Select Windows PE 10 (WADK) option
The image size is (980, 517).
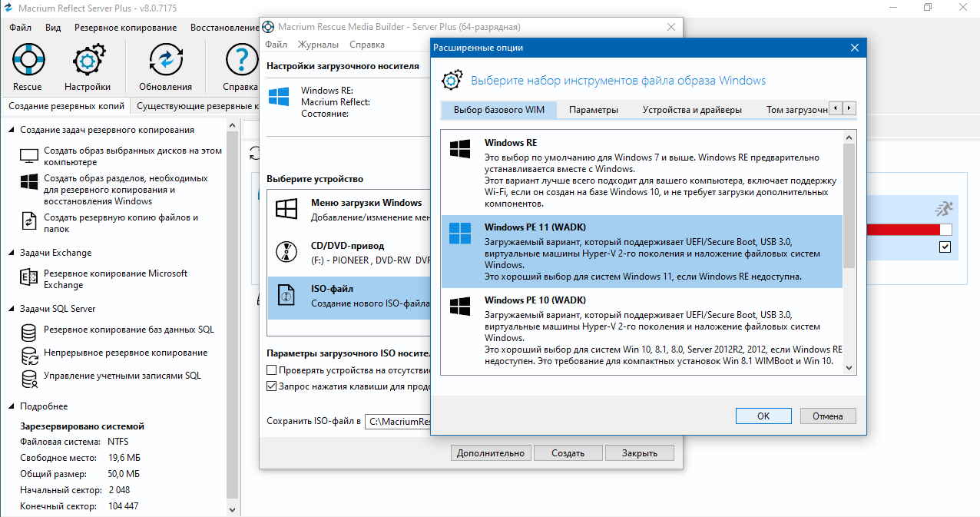(642, 330)
